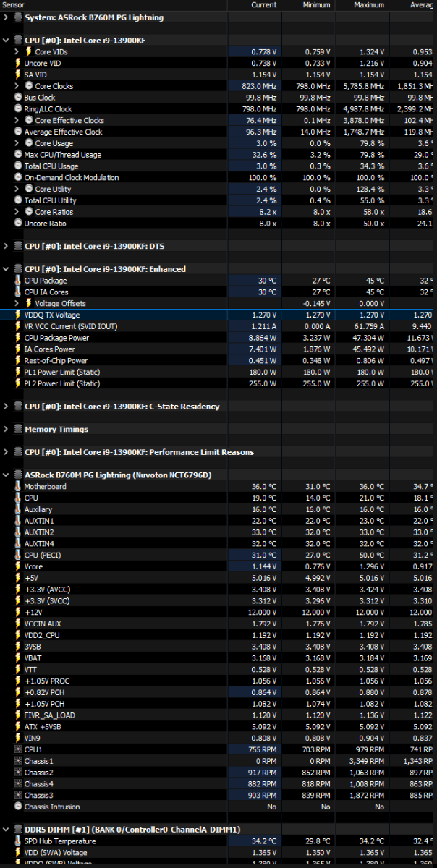This screenshot has height=868, width=437.
Task: Collapse the DDR5 DIMM [#1] group
Action: point(7,830)
